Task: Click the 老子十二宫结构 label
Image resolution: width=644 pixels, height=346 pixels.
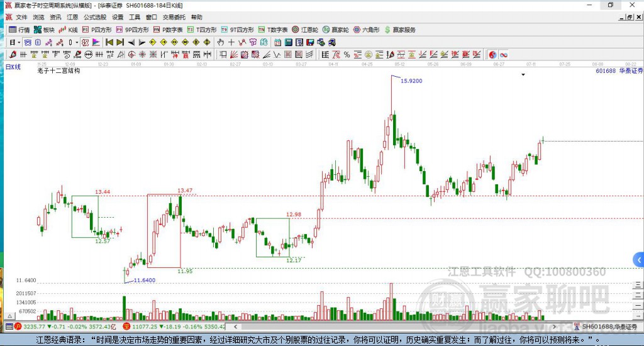Action: click(58, 70)
